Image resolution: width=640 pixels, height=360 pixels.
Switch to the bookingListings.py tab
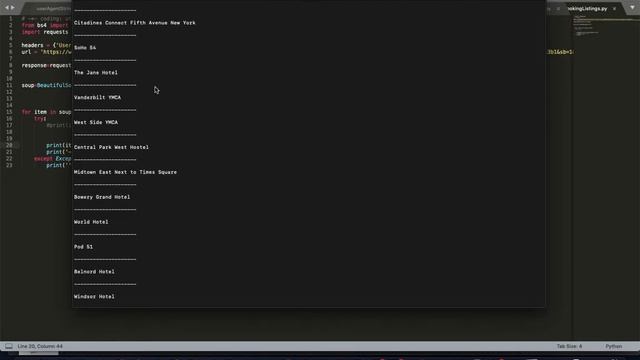point(586,9)
